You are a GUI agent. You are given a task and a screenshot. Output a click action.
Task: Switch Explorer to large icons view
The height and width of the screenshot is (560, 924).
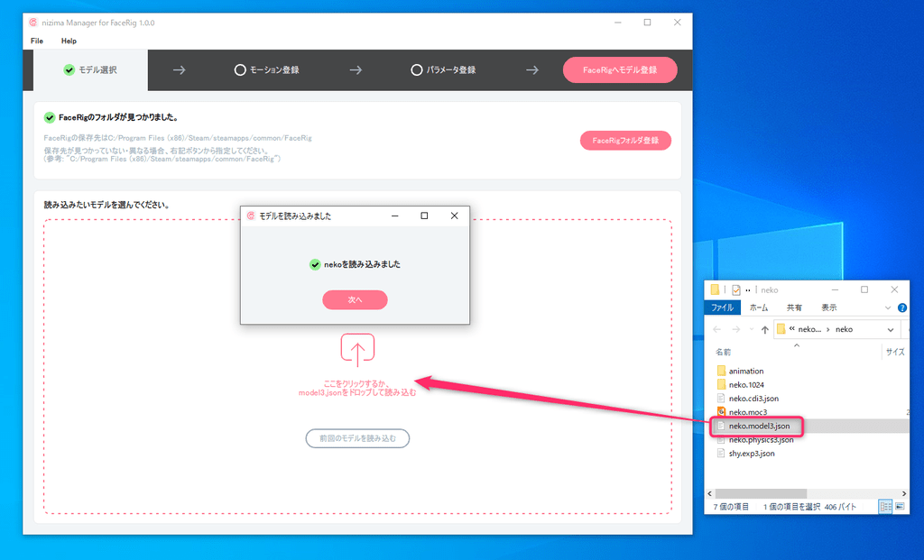click(x=901, y=507)
